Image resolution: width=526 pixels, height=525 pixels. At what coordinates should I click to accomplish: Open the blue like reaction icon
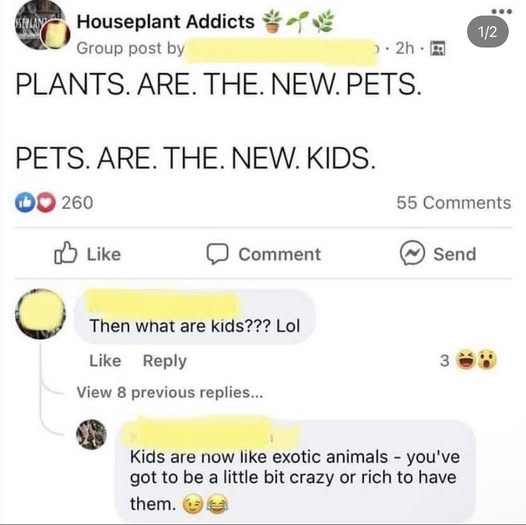tap(25, 203)
